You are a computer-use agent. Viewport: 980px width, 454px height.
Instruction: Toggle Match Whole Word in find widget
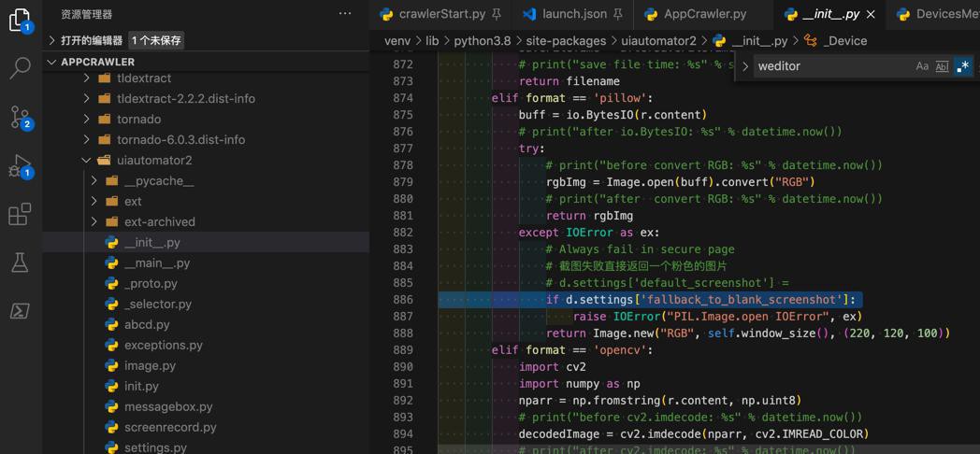(942, 65)
